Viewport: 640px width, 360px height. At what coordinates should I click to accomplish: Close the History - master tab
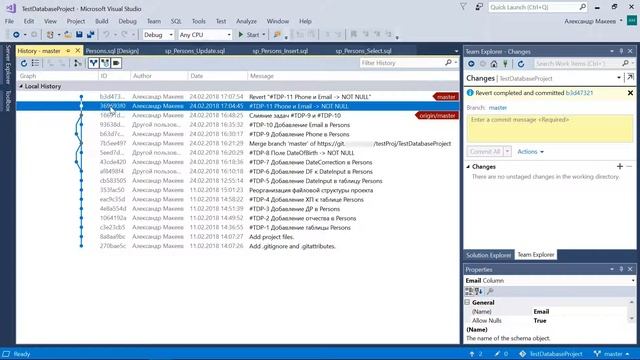78,51
